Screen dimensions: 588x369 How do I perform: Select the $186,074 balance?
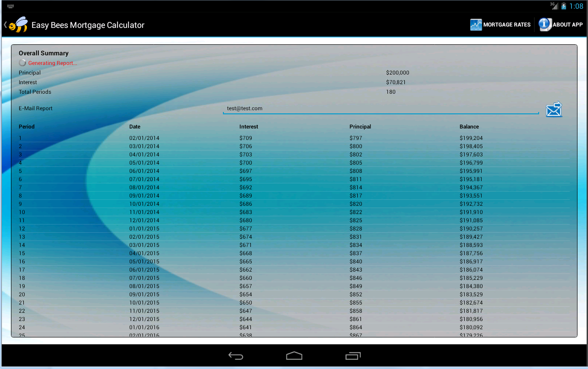pyautogui.click(x=471, y=270)
